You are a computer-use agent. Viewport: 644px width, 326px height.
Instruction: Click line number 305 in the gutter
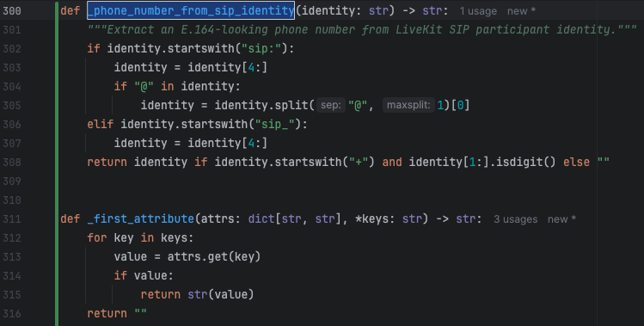12,105
